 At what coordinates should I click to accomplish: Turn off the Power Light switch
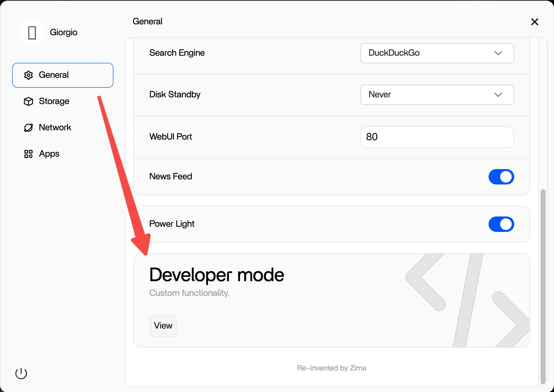501,224
